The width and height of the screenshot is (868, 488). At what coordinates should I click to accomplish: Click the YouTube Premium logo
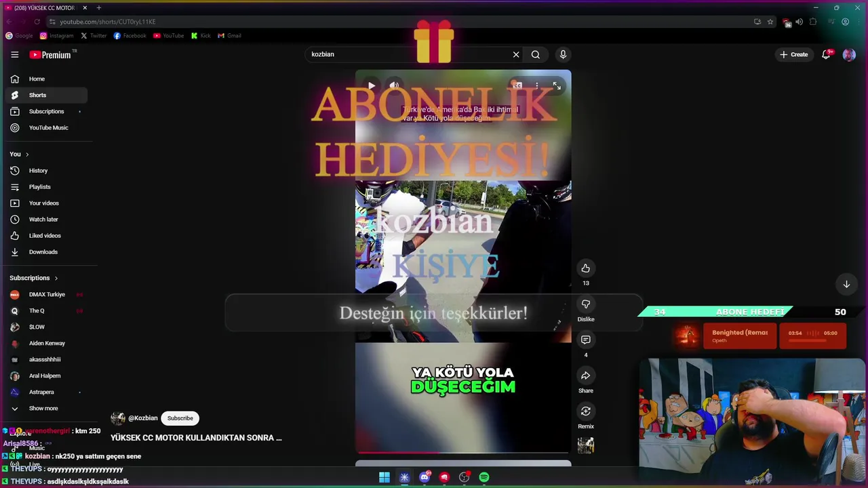pos(51,54)
